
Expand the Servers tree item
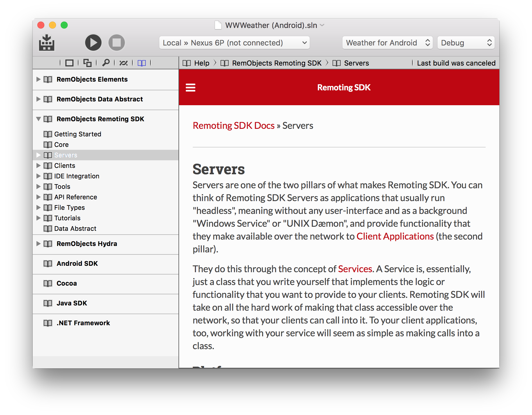coord(38,155)
